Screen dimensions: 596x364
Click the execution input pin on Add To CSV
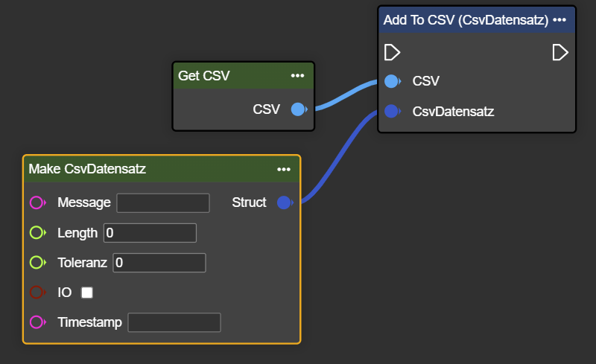[392, 53]
